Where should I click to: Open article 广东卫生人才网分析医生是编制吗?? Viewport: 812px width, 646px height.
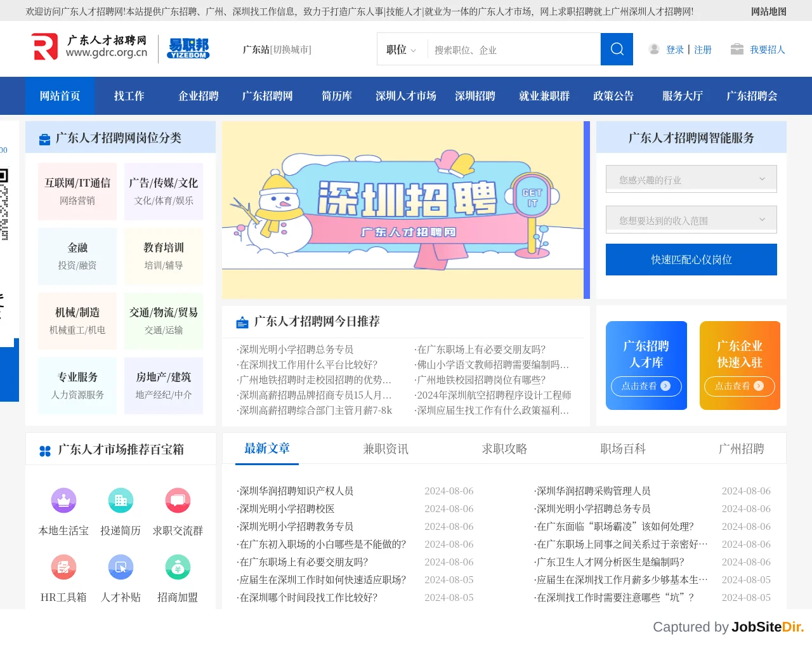click(x=609, y=562)
